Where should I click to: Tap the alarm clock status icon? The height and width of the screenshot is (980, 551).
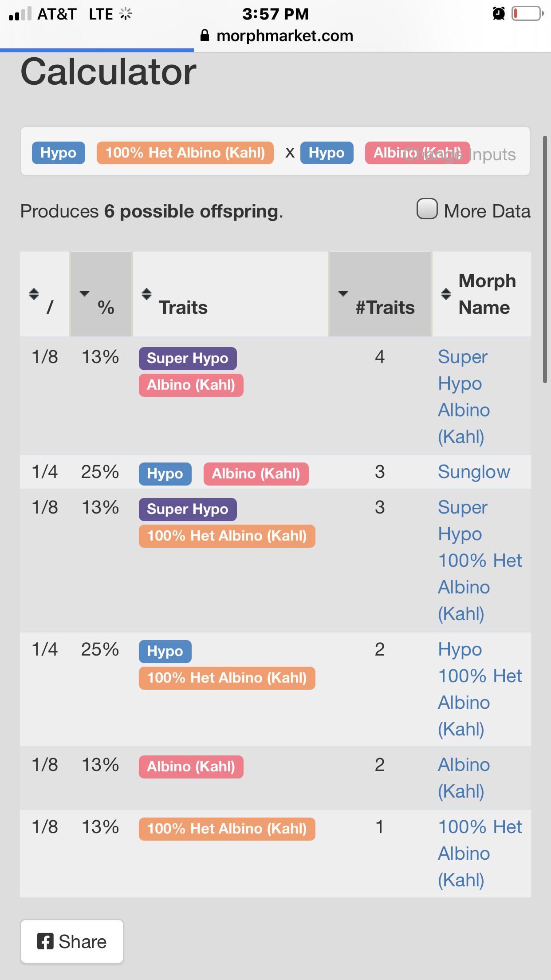(499, 13)
